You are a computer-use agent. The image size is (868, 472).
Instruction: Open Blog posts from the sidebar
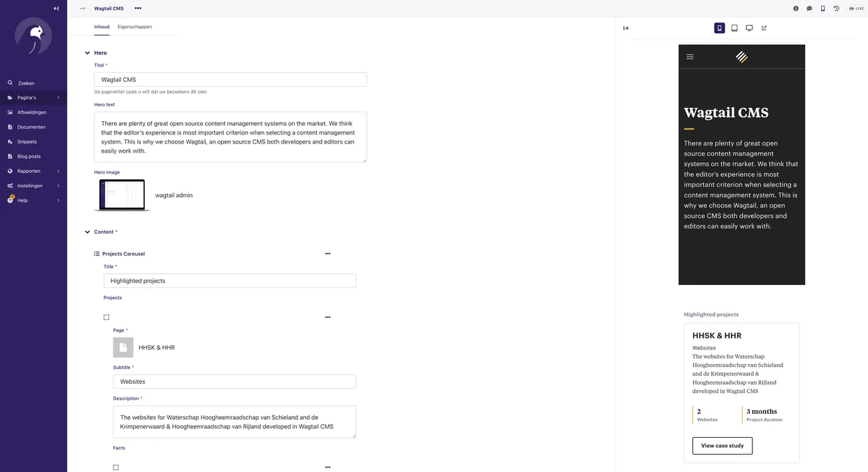click(28, 156)
